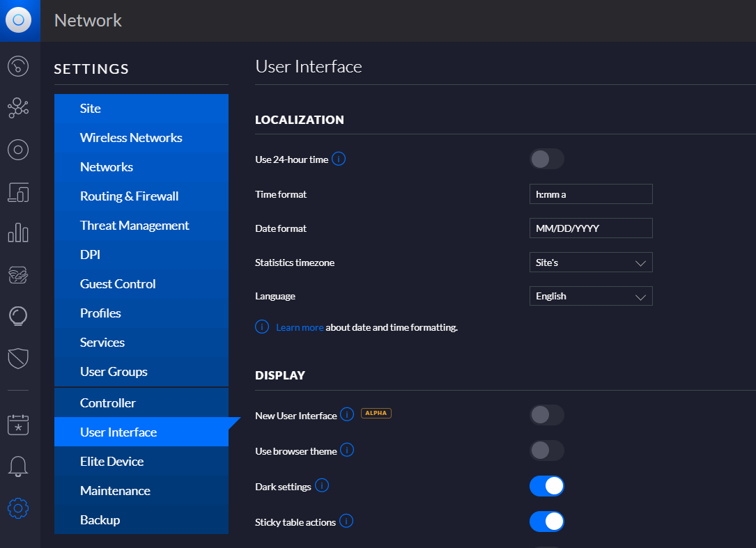Turn off the Dark settings toggle
This screenshot has width=756, height=548.
point(546,486)
